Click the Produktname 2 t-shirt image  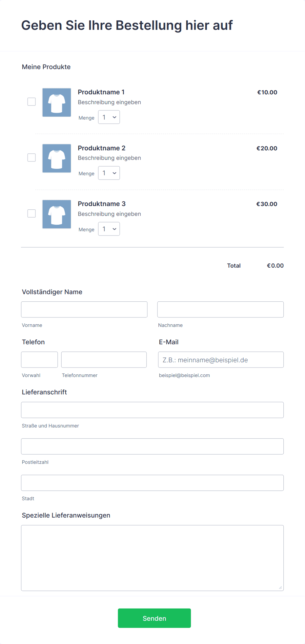tap(56, 158)
